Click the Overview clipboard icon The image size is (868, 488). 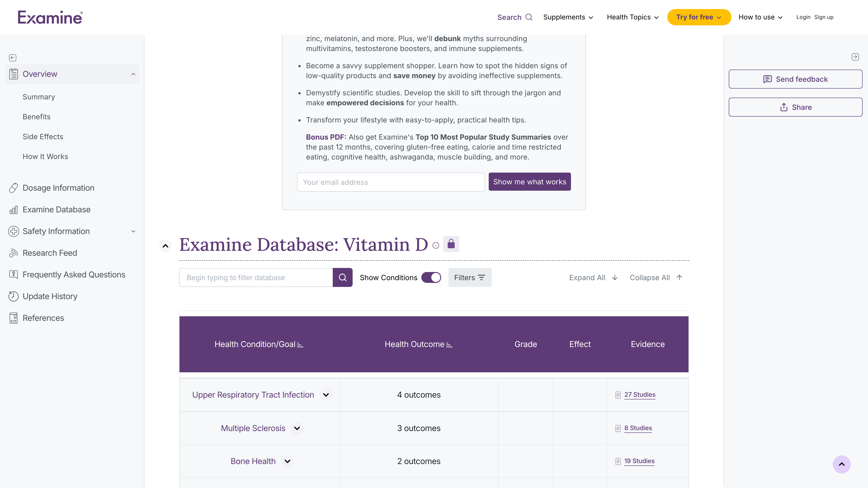coord(14,74)
